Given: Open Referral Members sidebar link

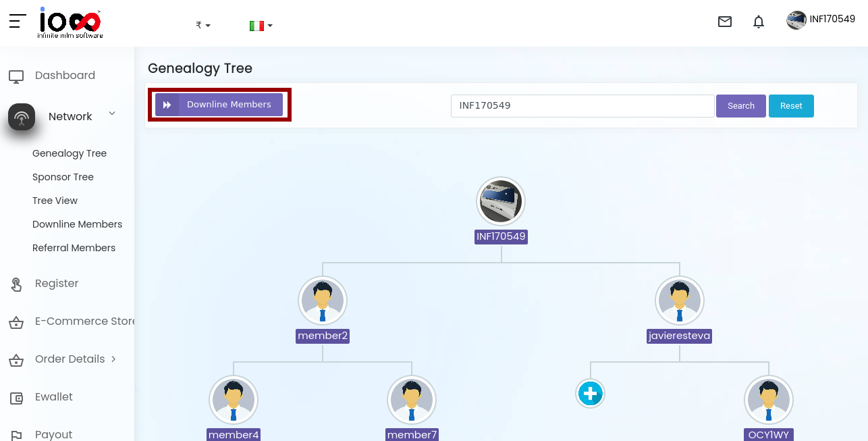Looking at the screenshot, I should (x=74, y=248).
